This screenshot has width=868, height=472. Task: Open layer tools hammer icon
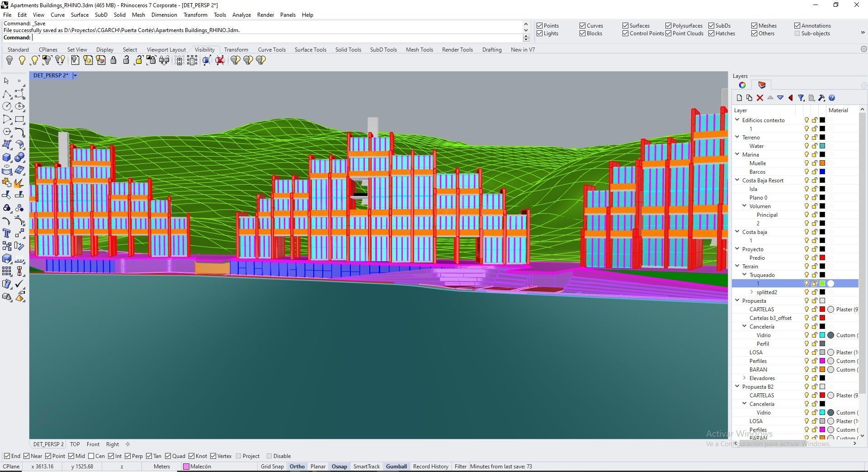(821, 98)
